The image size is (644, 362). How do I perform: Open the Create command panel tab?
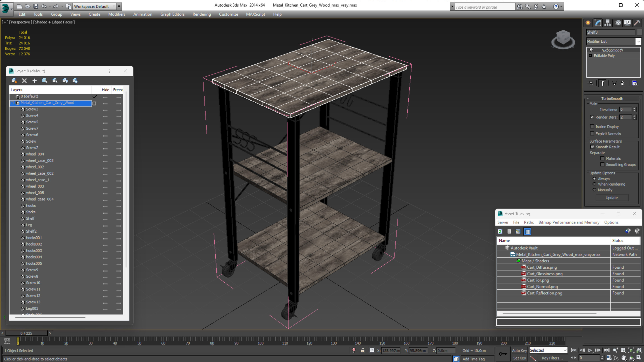[588, 23]
